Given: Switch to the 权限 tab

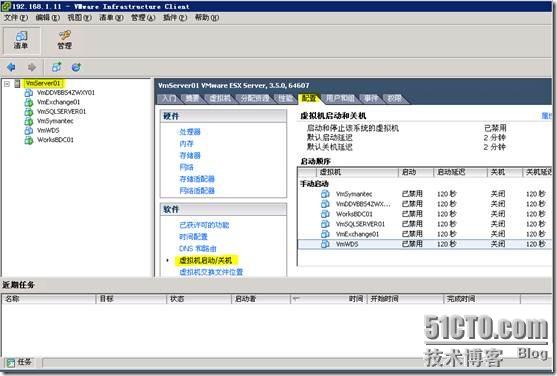Looking at the screenshot, I should [x=394, y=98].
